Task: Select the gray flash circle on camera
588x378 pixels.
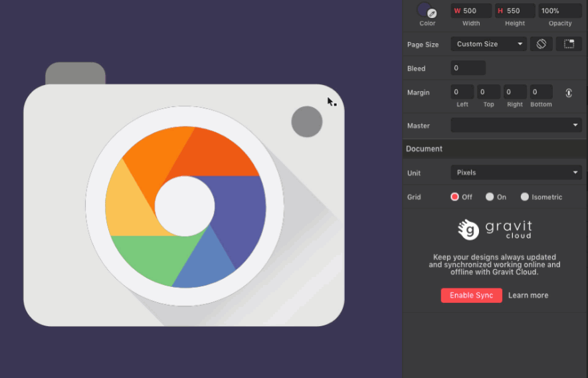Action: (307, 122)
